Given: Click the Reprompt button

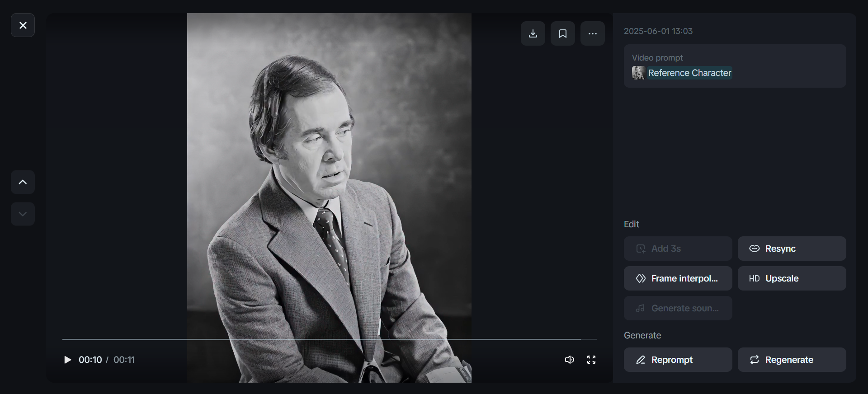Looking at the screenshot, I should 678,360.
